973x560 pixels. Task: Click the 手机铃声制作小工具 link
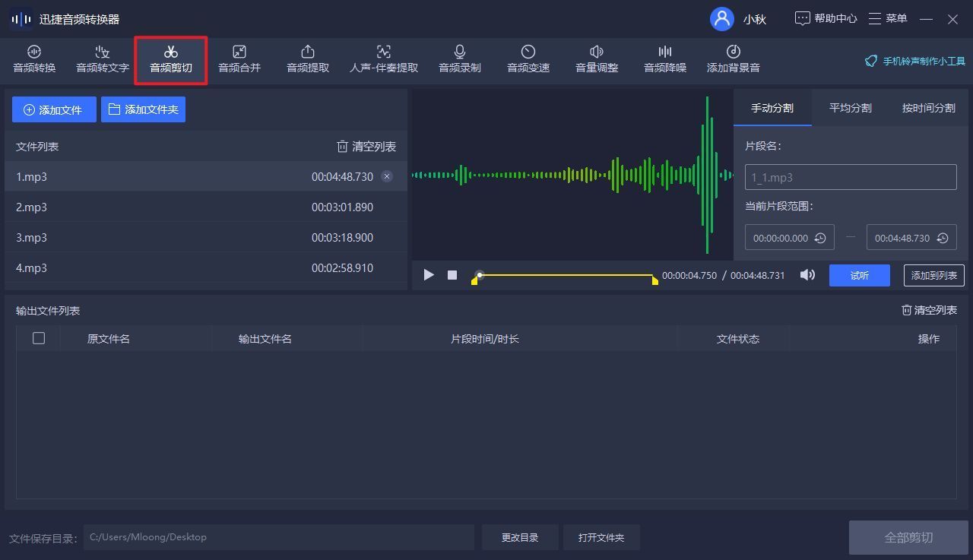pyautogui.click(x=915, y=62)
